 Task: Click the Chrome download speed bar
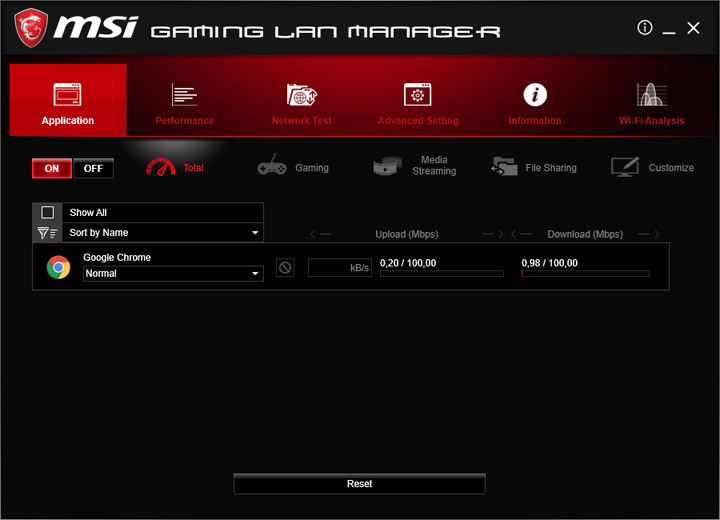pos(585,274)
